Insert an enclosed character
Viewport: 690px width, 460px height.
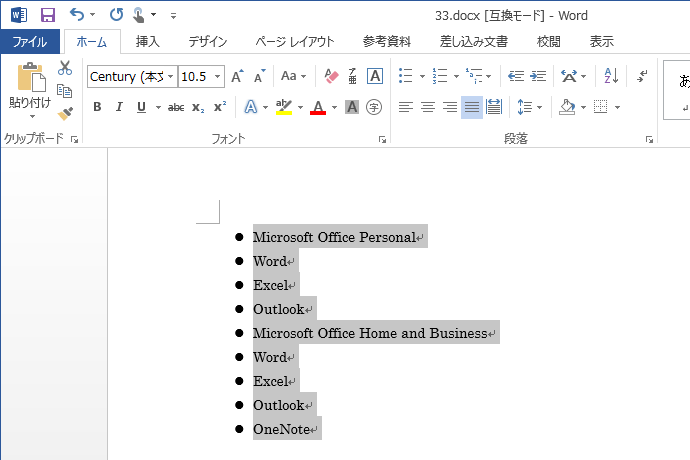[x=374, y=107]
